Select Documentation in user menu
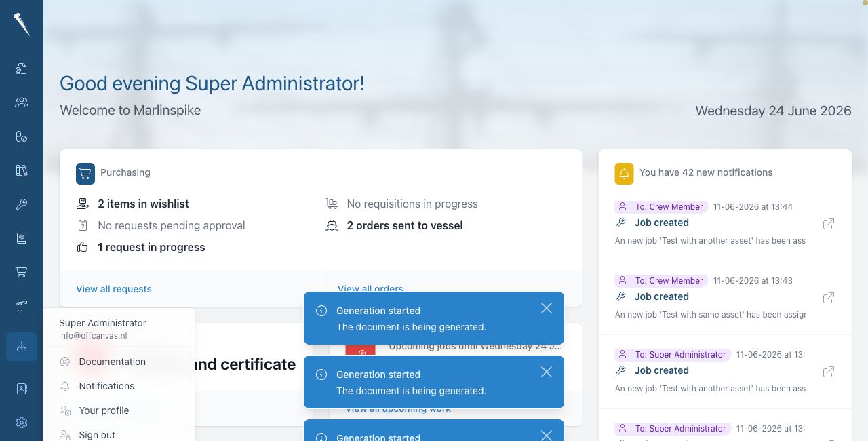 tap(112, 362)
